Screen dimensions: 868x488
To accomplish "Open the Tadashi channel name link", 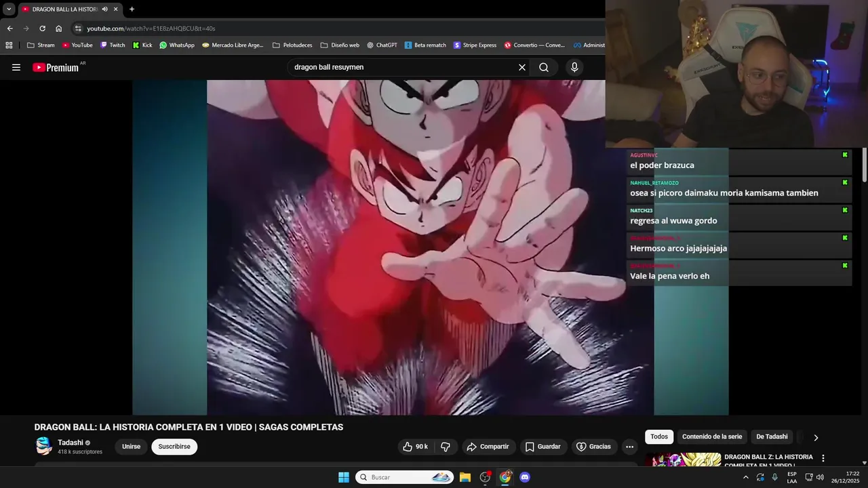I will (71, 443).
